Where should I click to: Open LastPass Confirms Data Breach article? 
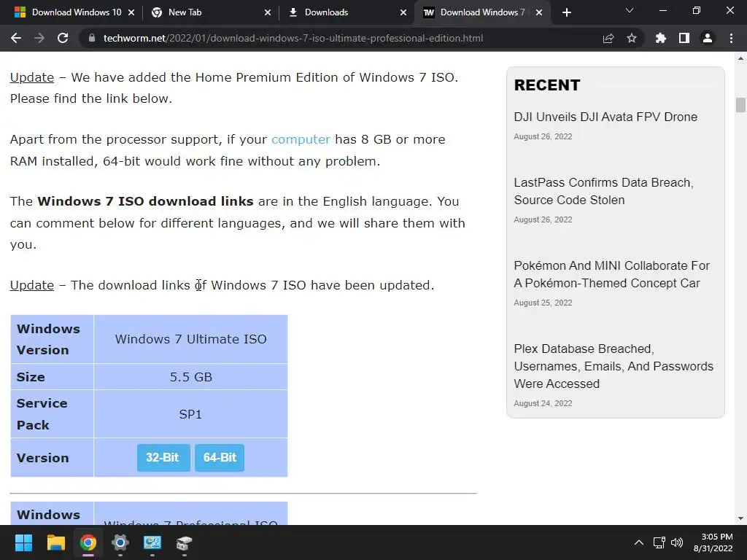pos(603,192)
